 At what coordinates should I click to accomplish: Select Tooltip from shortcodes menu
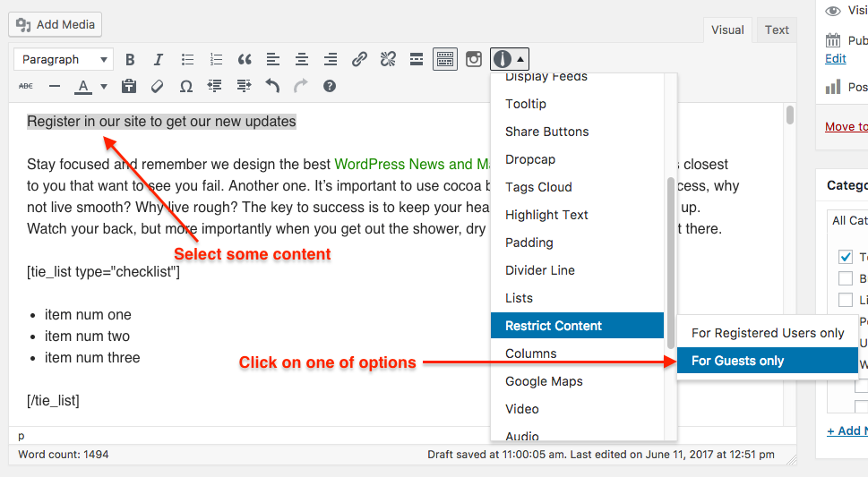click(x=578, y=104)
